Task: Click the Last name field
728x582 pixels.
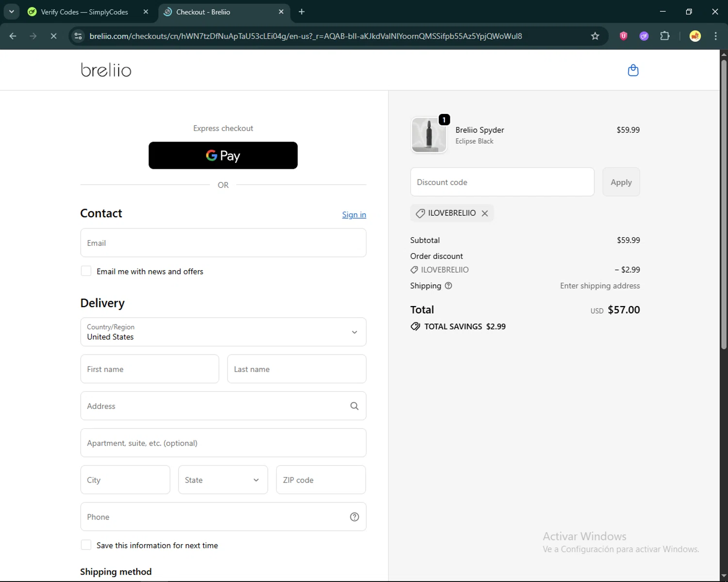Action: [x=297, y=369]
